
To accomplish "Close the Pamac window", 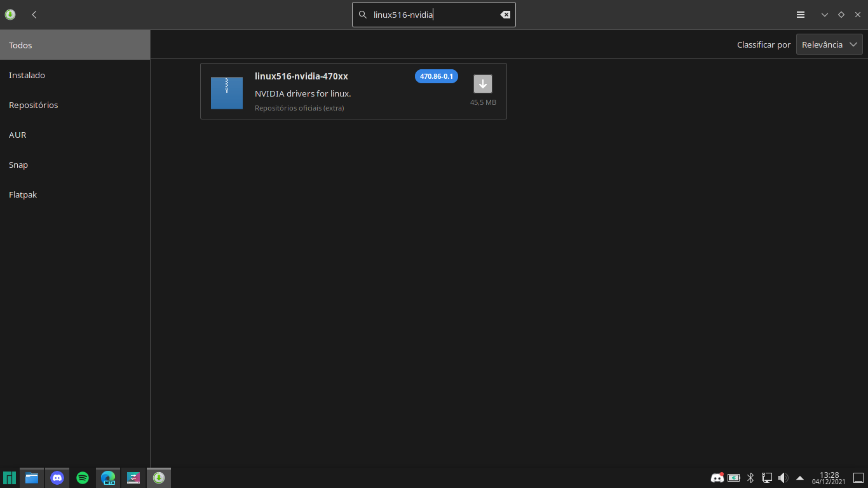I will click(x=858, y=15).
